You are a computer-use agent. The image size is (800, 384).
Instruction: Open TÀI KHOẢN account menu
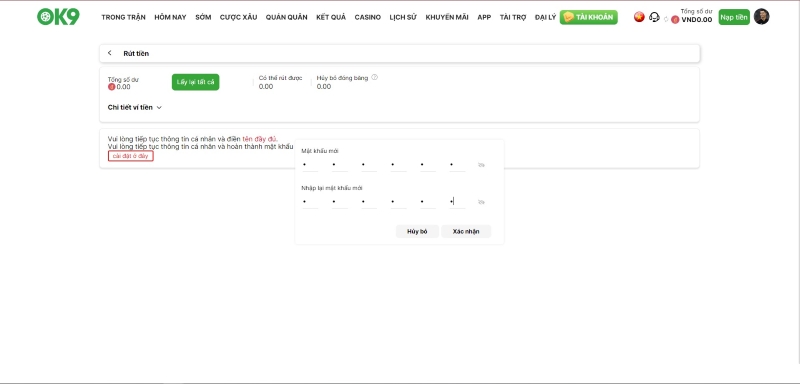589,17
